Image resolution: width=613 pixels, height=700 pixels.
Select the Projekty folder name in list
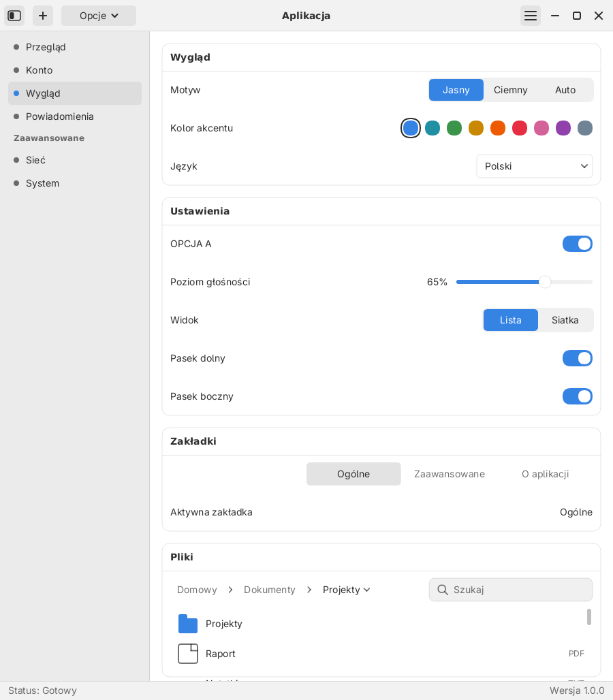pos(223,624)
